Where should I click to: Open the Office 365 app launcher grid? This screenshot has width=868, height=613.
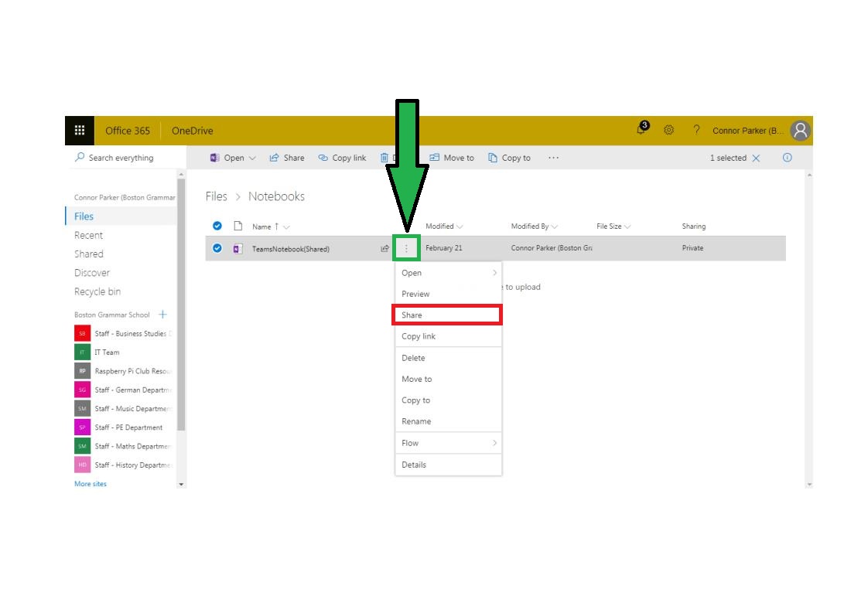click(78, 130)
